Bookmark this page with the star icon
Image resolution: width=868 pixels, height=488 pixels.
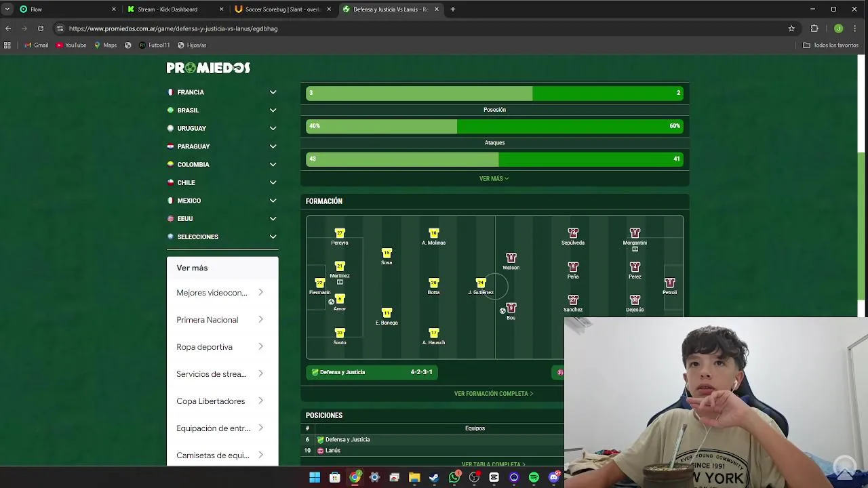(x=791, y=28)
